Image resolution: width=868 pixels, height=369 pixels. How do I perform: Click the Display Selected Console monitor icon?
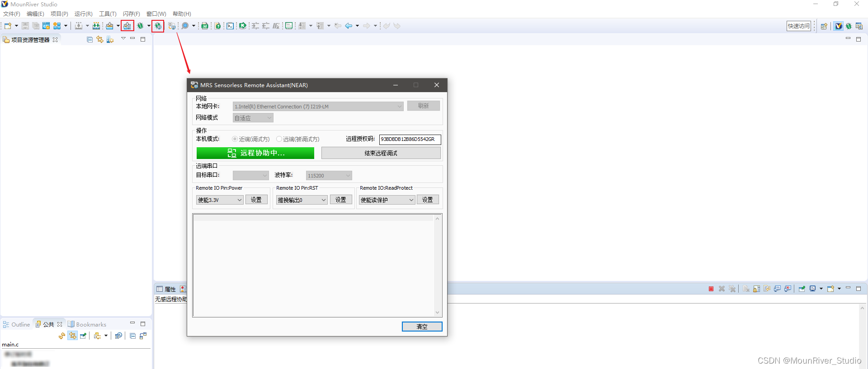tap(812, 289)
